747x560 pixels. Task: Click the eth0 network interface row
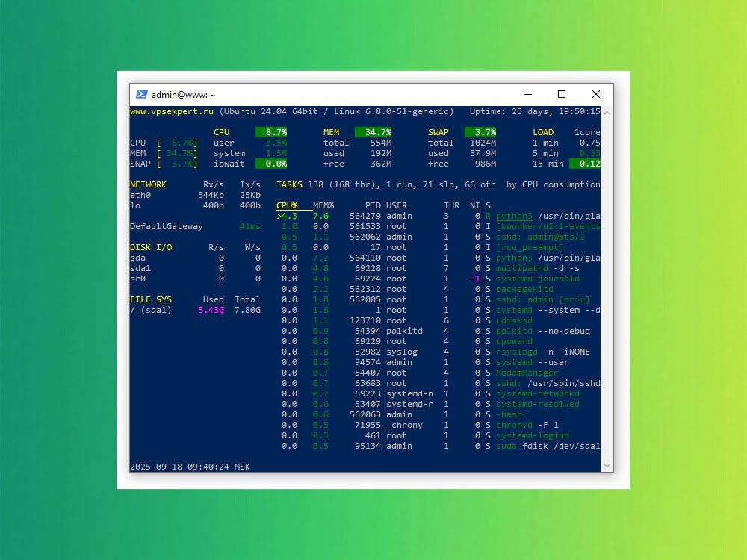(195, 195)
